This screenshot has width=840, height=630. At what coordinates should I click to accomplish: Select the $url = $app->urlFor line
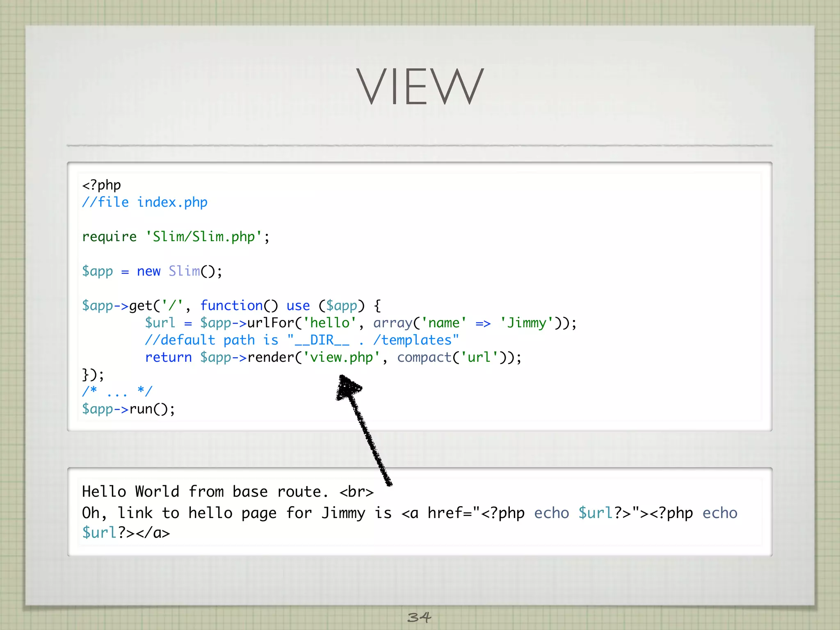[361, 323]
